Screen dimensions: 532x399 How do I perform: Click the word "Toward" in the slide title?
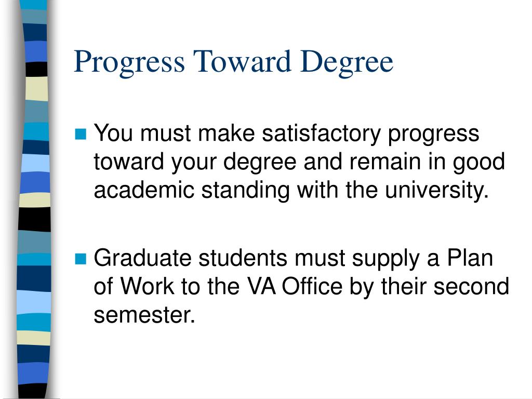(x=242, y=61)
